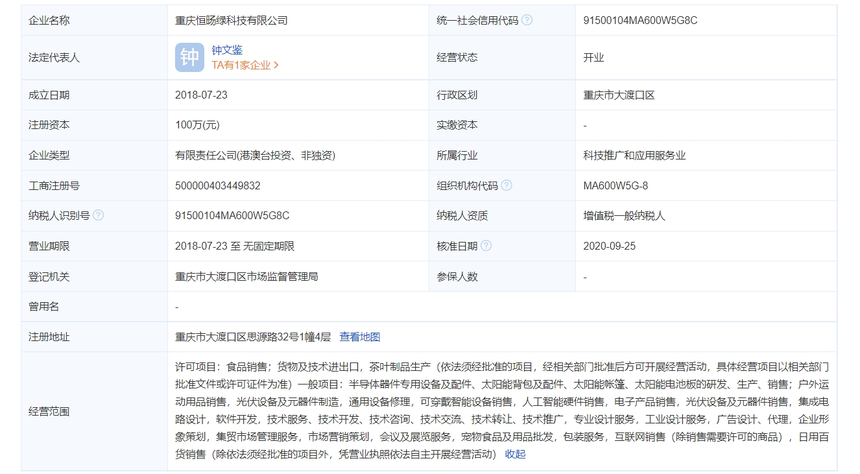Select registration number 500000403449832

click(218, 186)
